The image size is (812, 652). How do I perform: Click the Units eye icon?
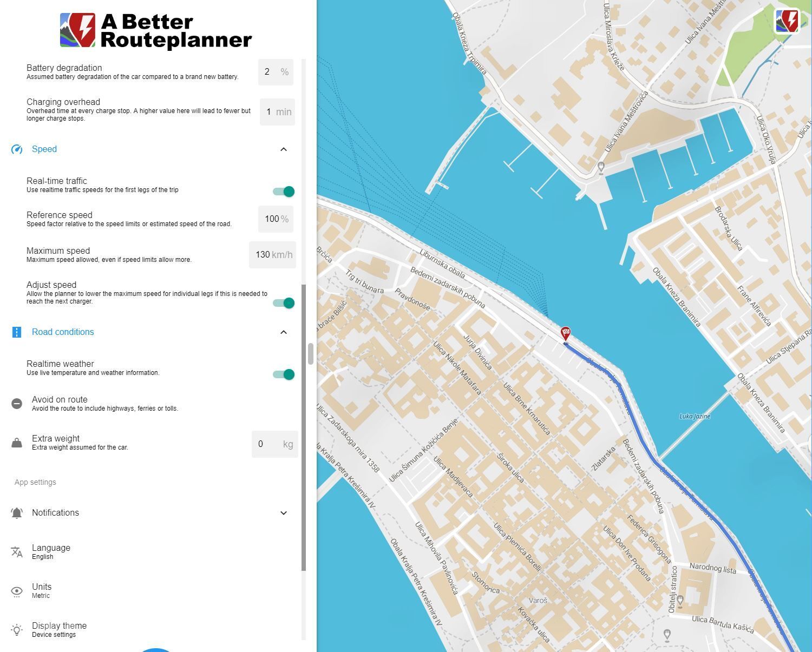click(16, 590)
